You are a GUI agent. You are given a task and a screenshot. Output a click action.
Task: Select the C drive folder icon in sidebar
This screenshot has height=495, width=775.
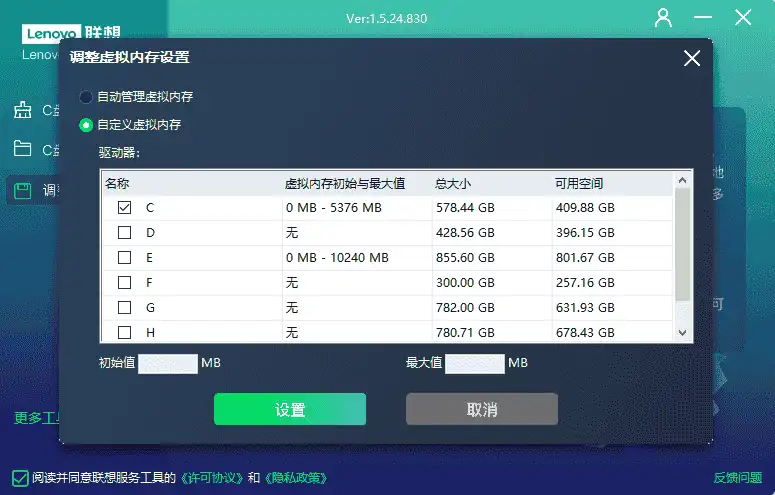pos(22,148)
